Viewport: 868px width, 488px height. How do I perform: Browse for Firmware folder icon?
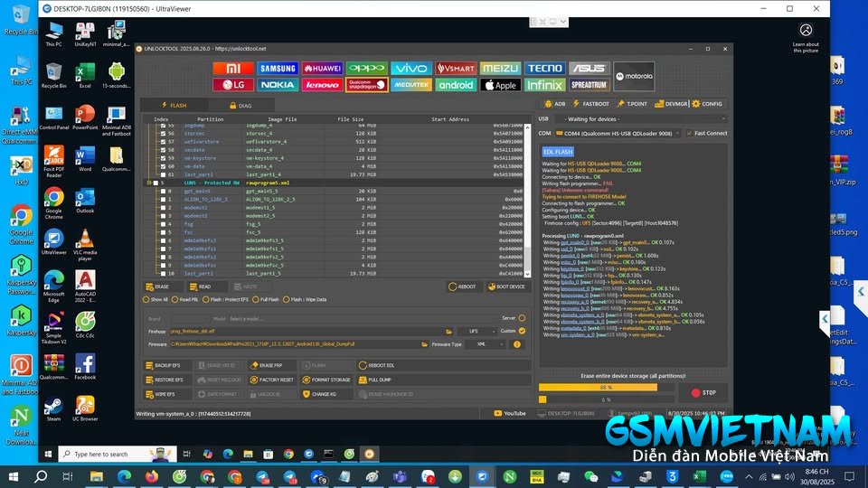tap(425, 344)
